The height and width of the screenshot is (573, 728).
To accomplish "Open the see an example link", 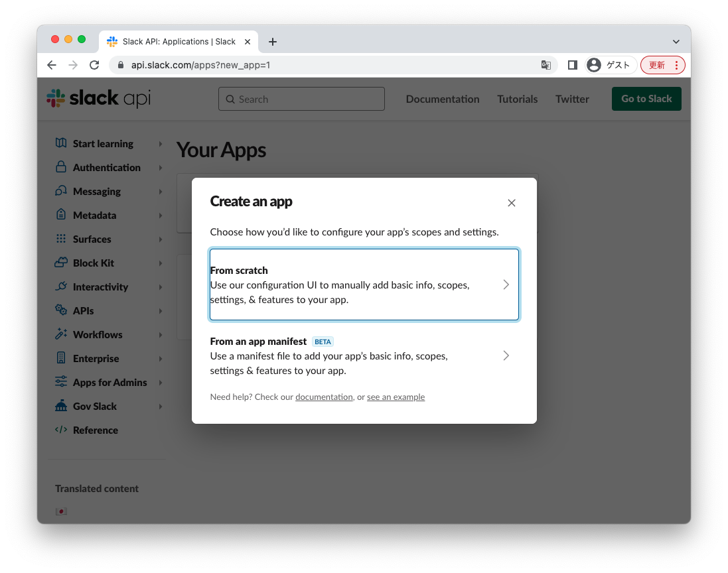I will [396, 397].
